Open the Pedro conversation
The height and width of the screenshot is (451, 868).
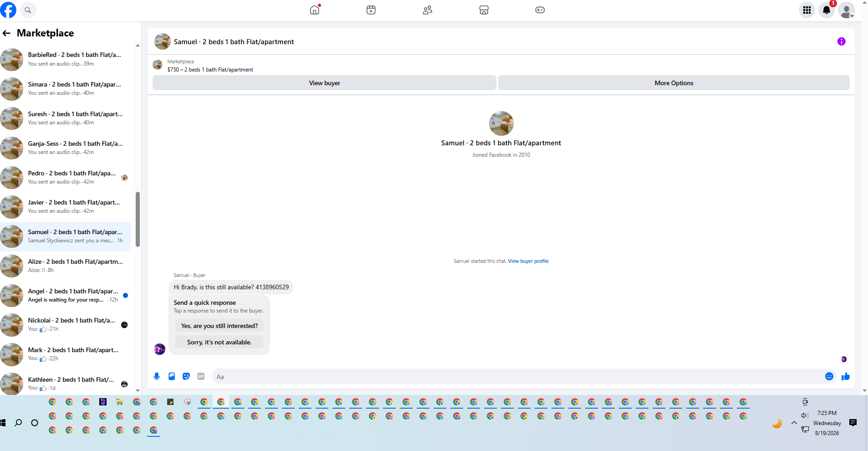click(66, 177)
